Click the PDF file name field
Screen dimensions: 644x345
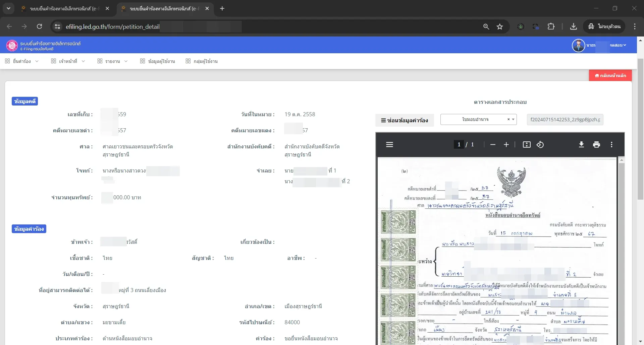pos(565,120)
